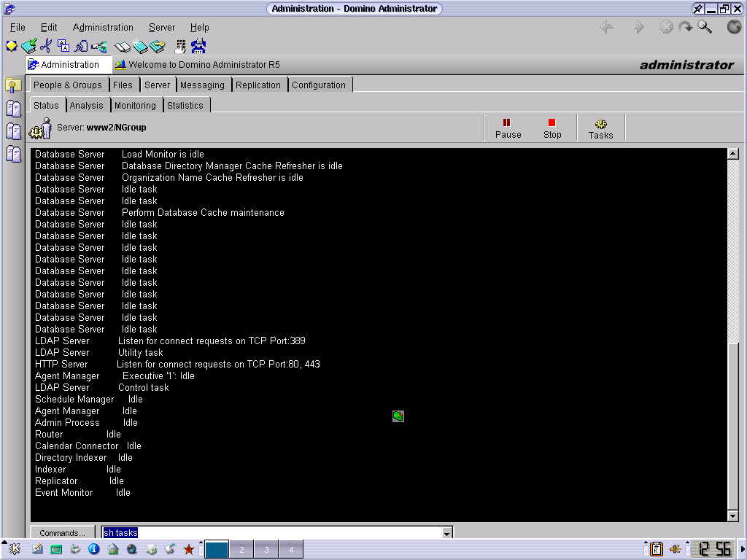The height and width of the screenshot is (560, 747).
Task: Open the Tasks panel button
Action: 601,129
